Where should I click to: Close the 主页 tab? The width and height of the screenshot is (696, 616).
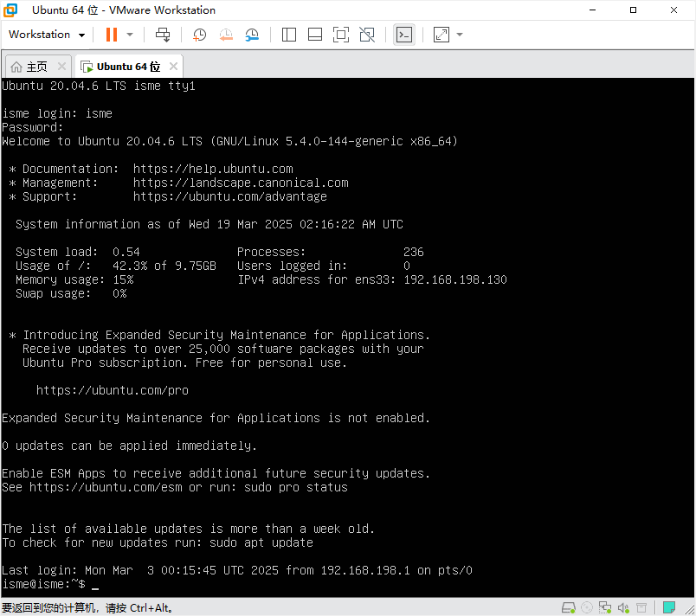pyautogui.click(x=61, y=67)
